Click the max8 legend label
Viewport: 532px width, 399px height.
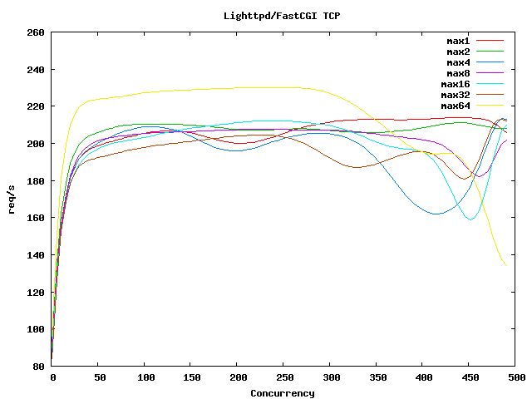(x=458, y=74)
